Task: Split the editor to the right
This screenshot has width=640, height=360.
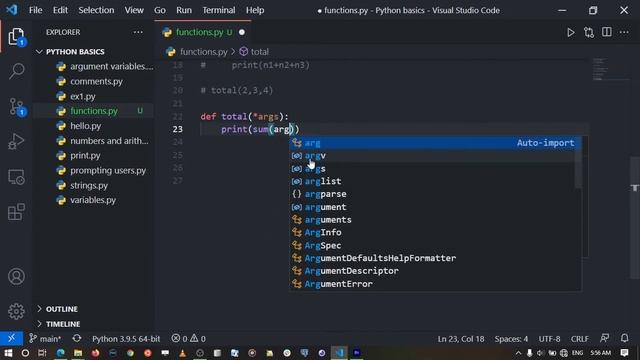Action: 607,32
